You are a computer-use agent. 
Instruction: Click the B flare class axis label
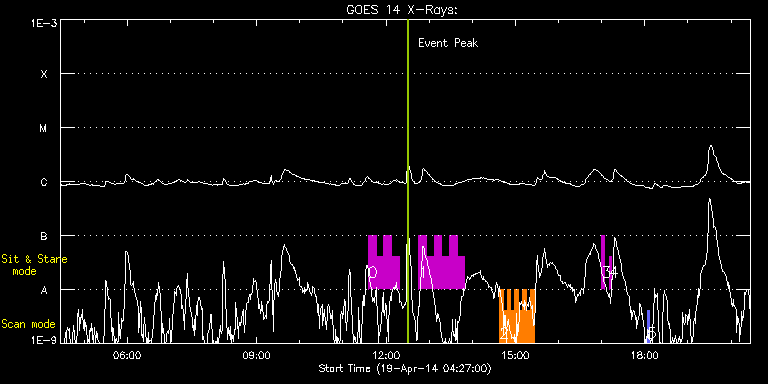point(44,237)
